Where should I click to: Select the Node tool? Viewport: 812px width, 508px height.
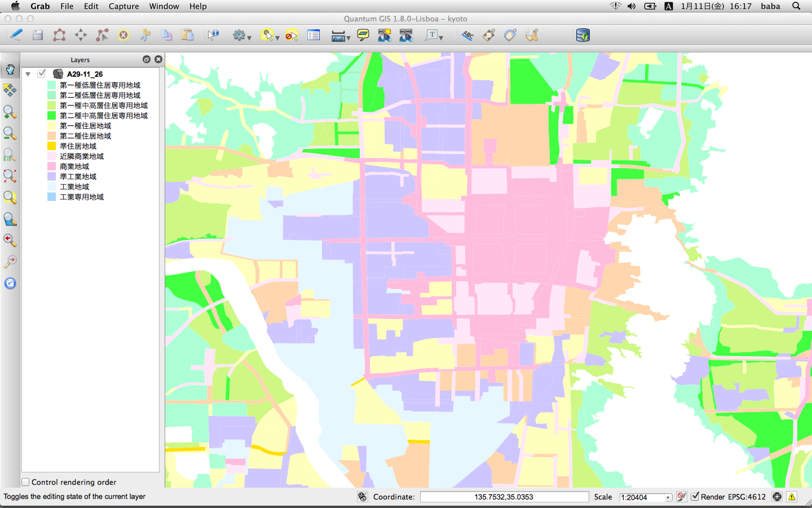(x=102, y=35)
